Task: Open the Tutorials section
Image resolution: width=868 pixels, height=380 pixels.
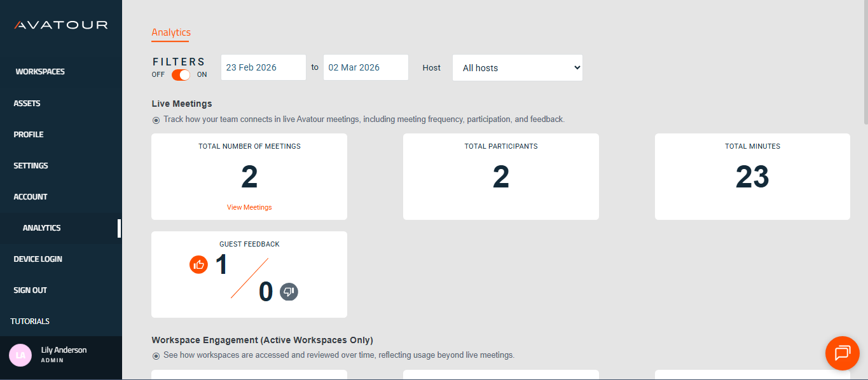Action: click(x=30, y=321)
